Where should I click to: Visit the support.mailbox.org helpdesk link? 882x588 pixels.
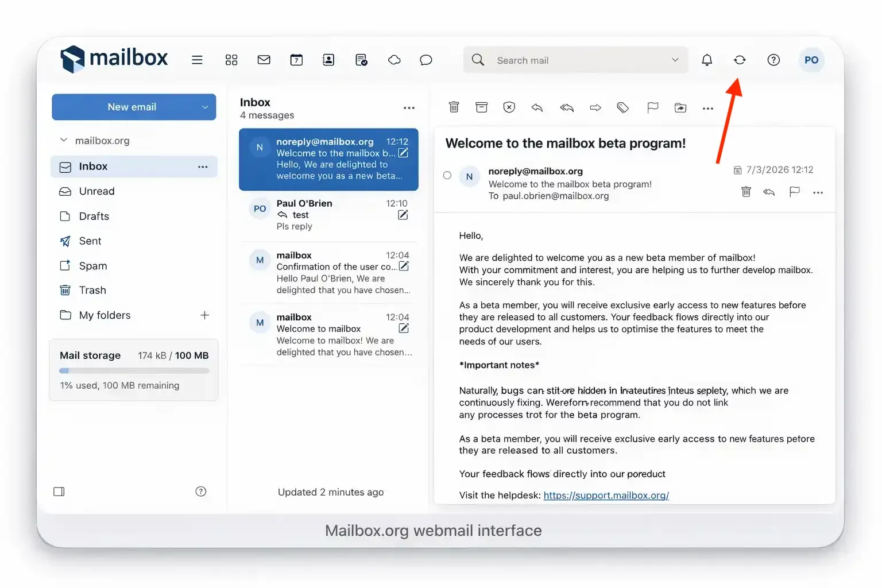(x=606, y=495)
